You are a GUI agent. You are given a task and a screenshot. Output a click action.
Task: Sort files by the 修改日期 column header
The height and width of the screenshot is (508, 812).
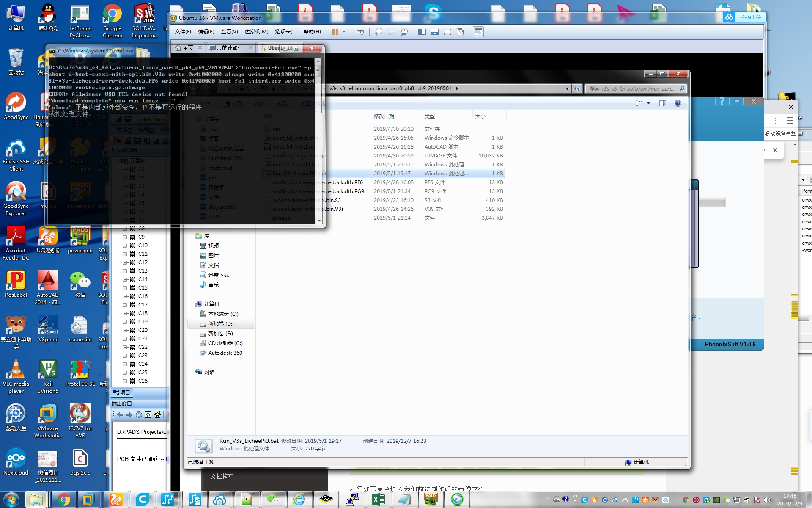[x=384, y=116]
